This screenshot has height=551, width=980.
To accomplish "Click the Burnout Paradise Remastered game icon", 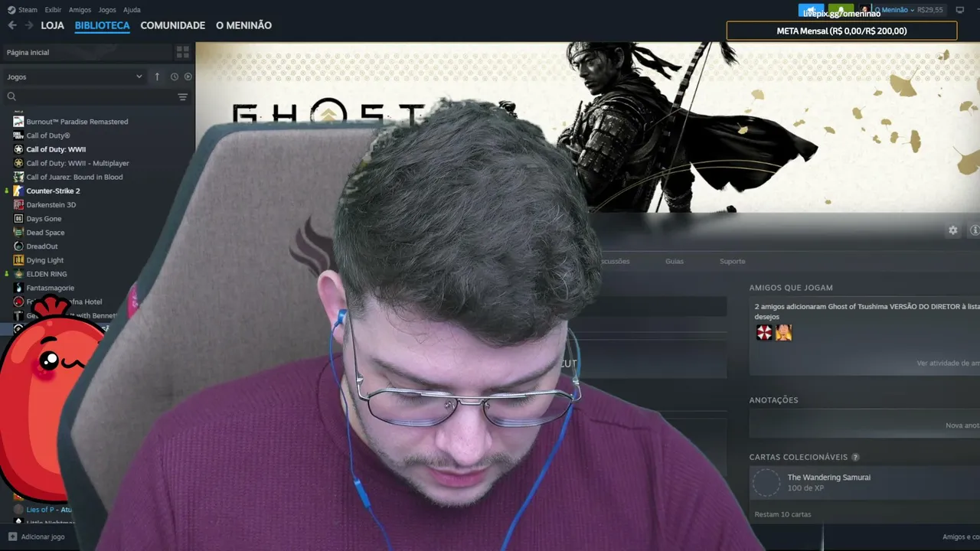I will click(x=18, y=122).
